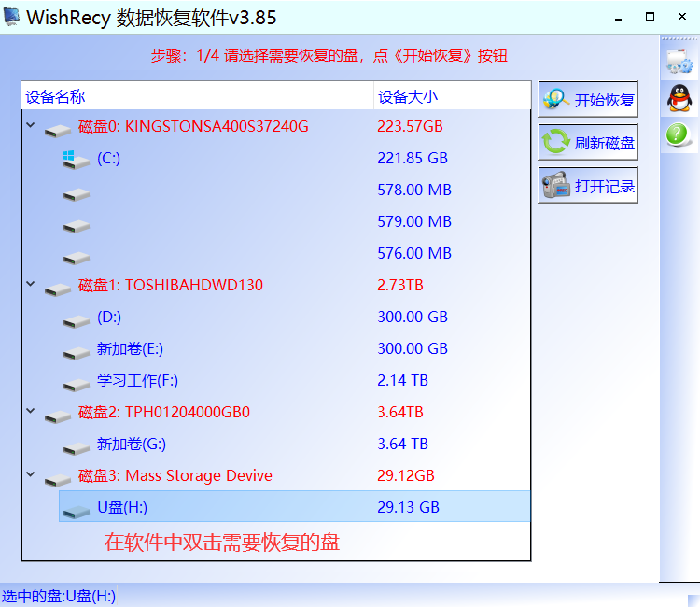Select 磁盘1: TOSHIBAHDWD130 disk

pyautogui.click(x=171, y=285)
